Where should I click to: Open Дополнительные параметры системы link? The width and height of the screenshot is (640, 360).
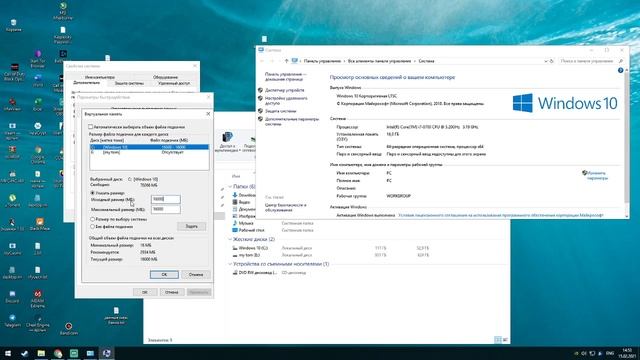coord(292,121)
